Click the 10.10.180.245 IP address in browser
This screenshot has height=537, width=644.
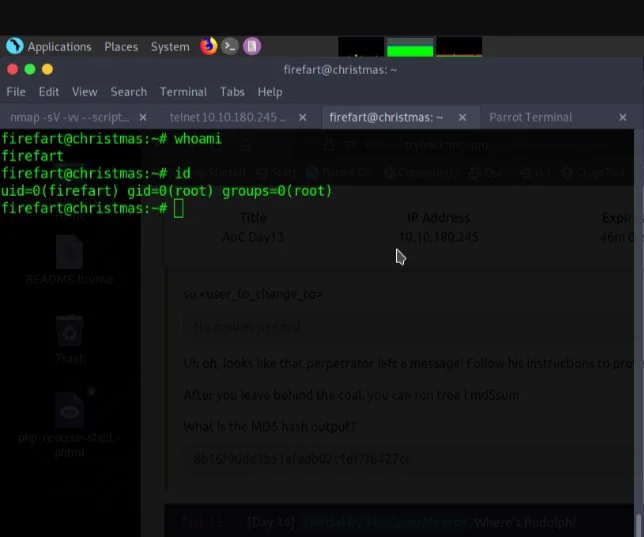[x=439, y=237]
